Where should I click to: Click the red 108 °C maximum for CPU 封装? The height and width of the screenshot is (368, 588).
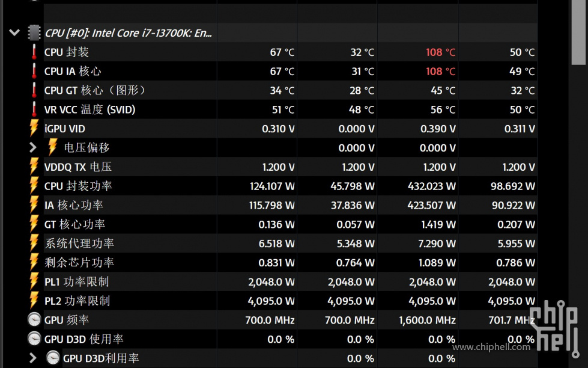click(441, 52)
